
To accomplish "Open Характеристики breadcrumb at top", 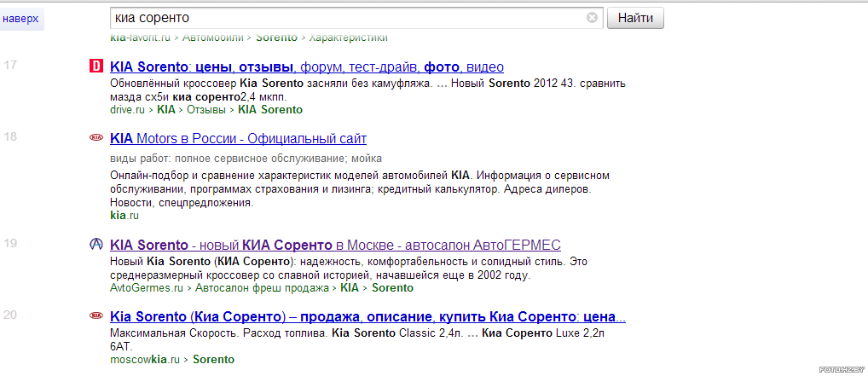I will click(x=348, y=38).
